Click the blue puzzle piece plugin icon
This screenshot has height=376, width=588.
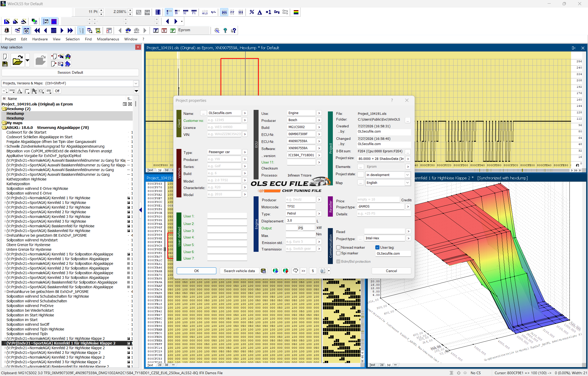pos(68,64)
